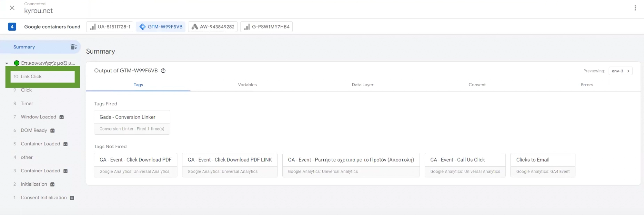Screen dimensions: 644x215
Task: Select the UA-51511728-1 analytics container chip
Action: [x=110, y=27]
